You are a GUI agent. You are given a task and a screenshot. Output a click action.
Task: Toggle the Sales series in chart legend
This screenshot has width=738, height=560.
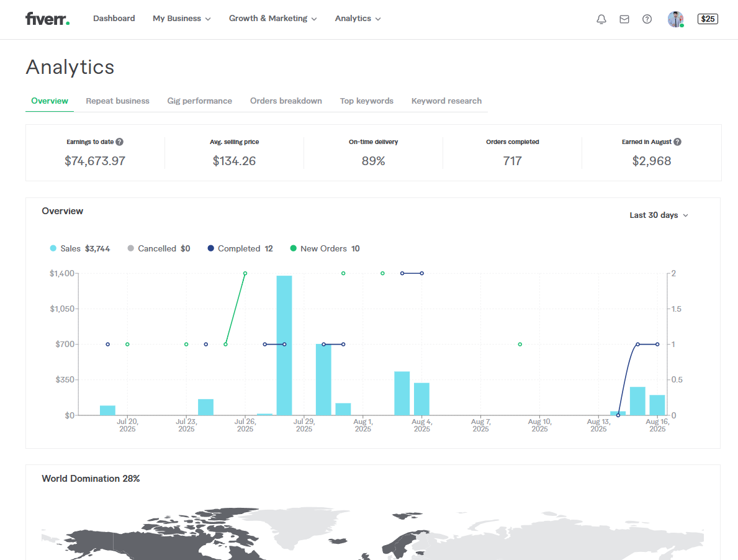coord(70,248)
